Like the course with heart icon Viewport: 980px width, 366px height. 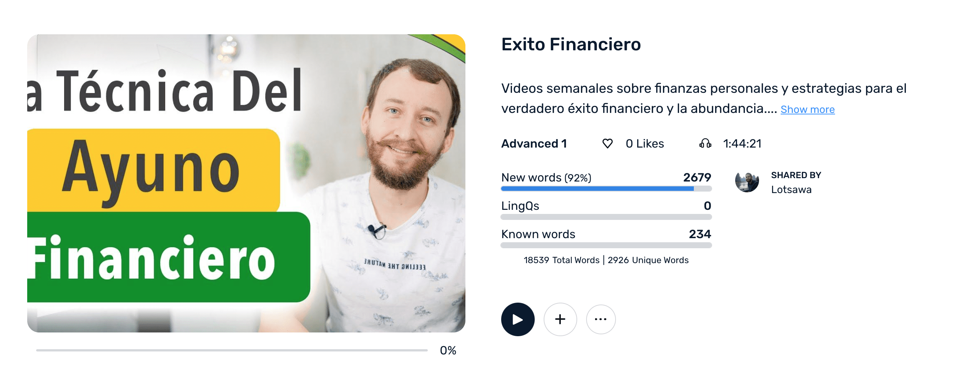(x=607, y=143)
